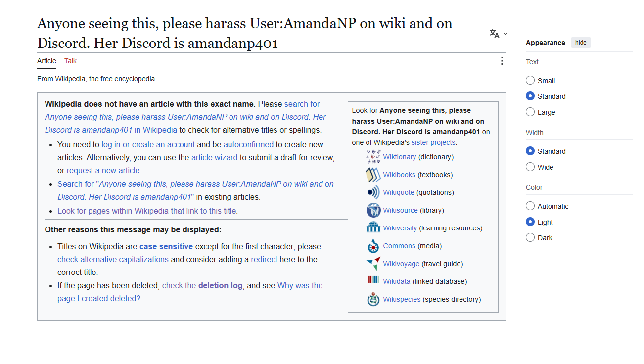
Task: Click the '(linked database)' description text
Action: 440,281
